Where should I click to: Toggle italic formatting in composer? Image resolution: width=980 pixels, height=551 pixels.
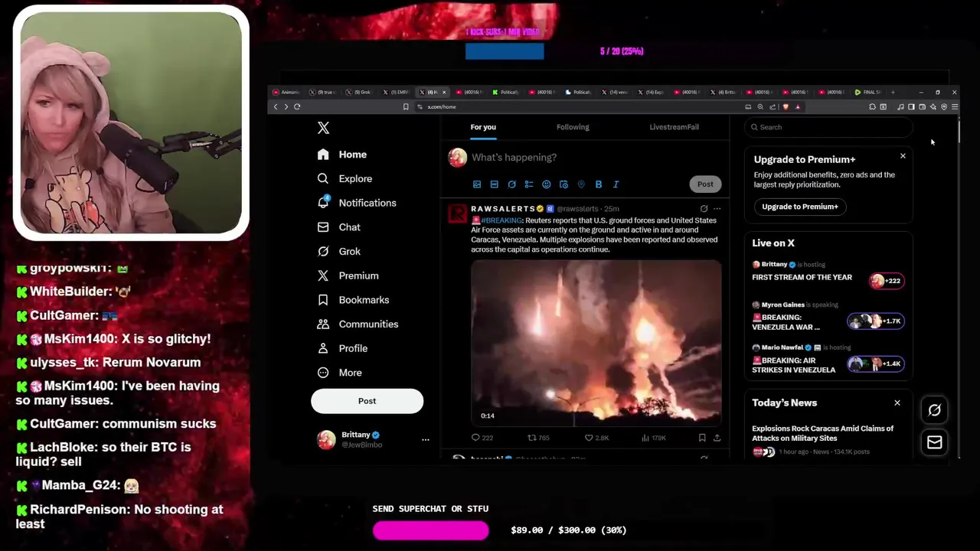616,184
